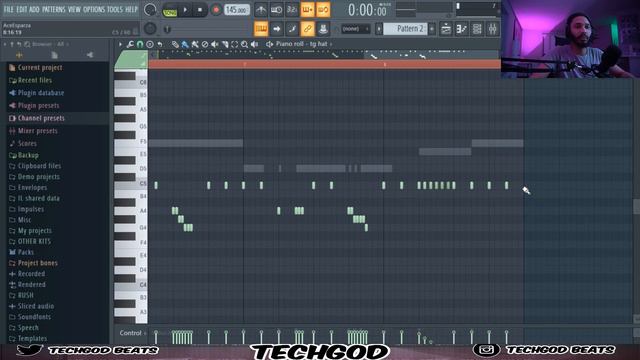Open the Pattern 2 selector
Viewport: 640px width, 360px height.
point(405,29)
